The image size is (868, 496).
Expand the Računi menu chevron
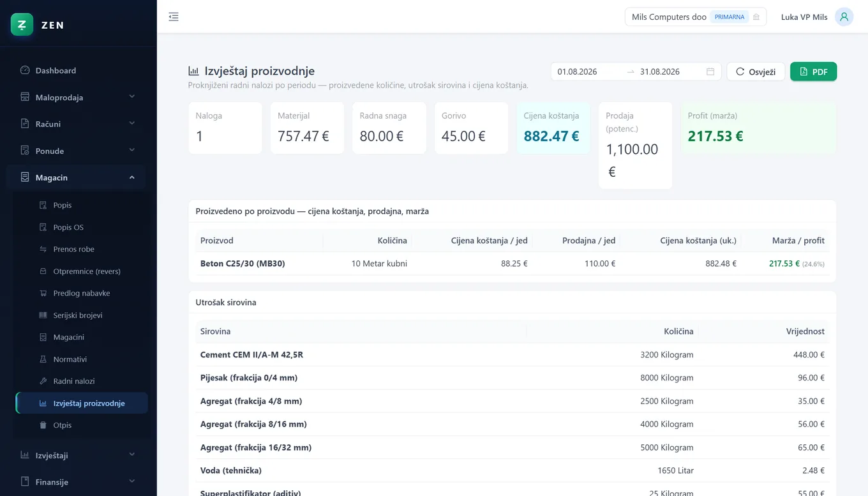tap(132, 123)
